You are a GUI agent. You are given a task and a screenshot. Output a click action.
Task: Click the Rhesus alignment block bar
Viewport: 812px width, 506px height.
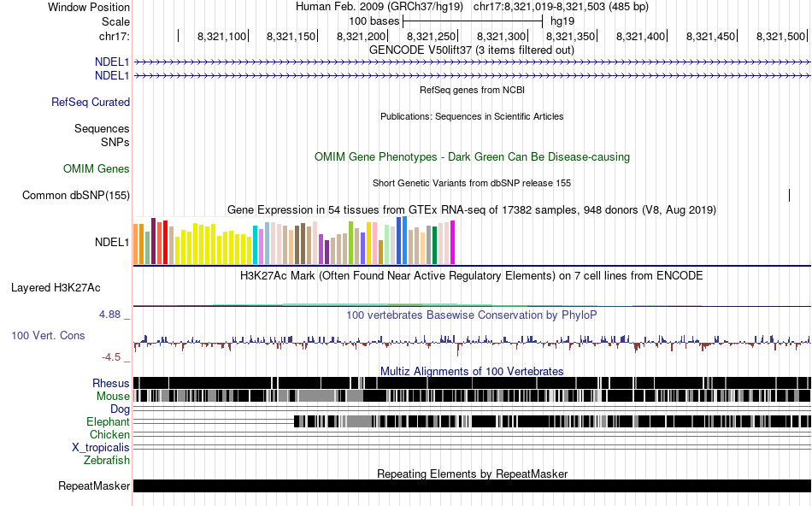tap(473, 383)
